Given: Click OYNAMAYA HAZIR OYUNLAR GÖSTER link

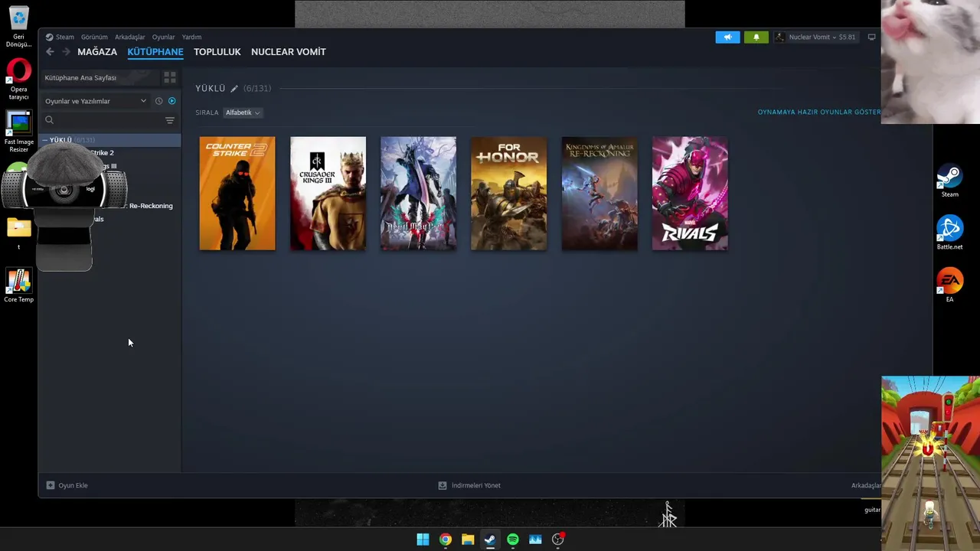Looking at the screenshot, I should tap(819, 112).
